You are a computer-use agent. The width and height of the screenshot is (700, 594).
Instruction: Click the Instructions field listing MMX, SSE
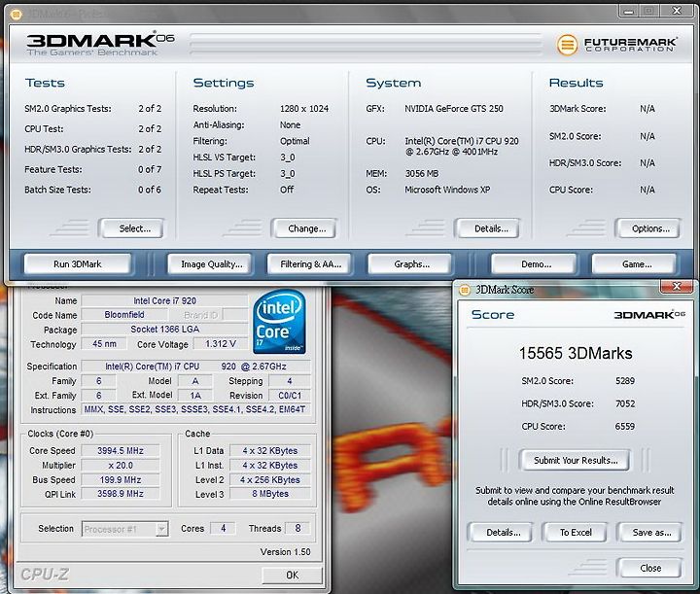click(x=195, y=409)
